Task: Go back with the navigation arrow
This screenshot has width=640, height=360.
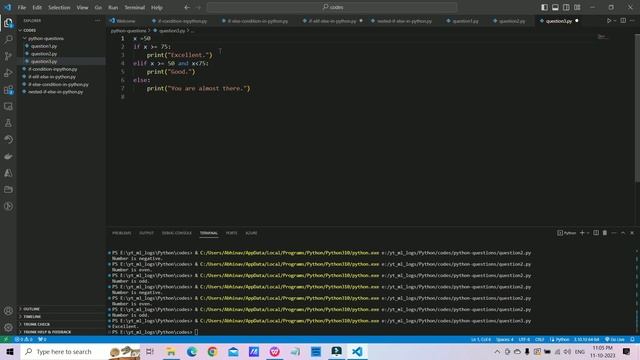Action: (x=187, y=7)
